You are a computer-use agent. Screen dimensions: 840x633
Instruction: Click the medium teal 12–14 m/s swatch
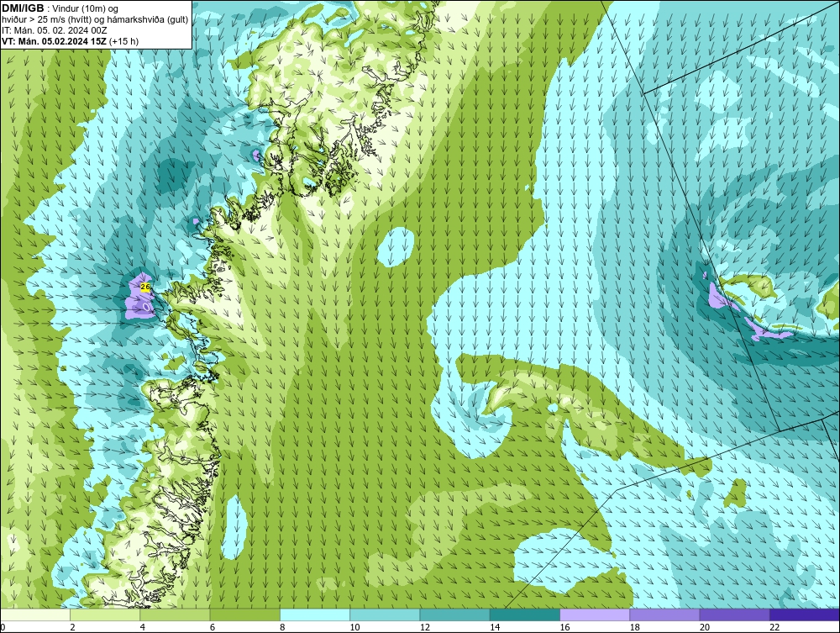[x=454, y=615]
